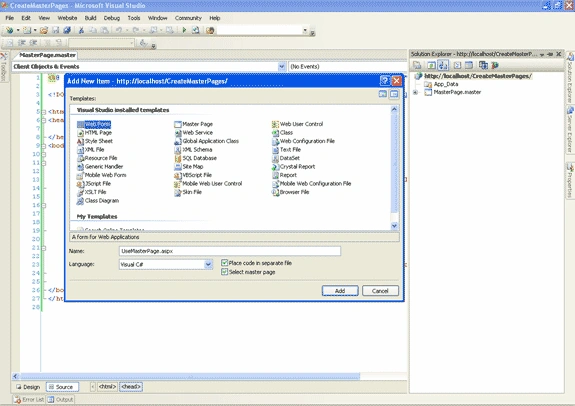Image resolution: width=575 pixels, height=406 pixels.
Task: Click the Cancel button
Action: (x=380, y=291)
